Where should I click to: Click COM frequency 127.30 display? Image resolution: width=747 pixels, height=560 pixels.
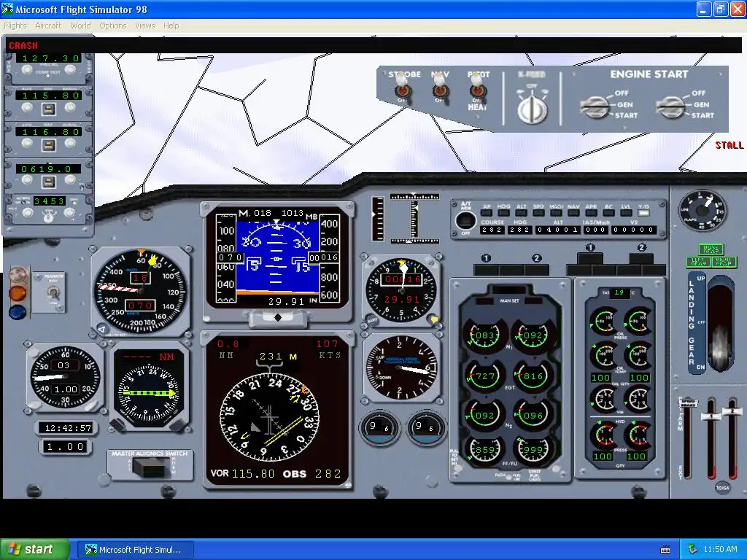[x=49, y=58]
